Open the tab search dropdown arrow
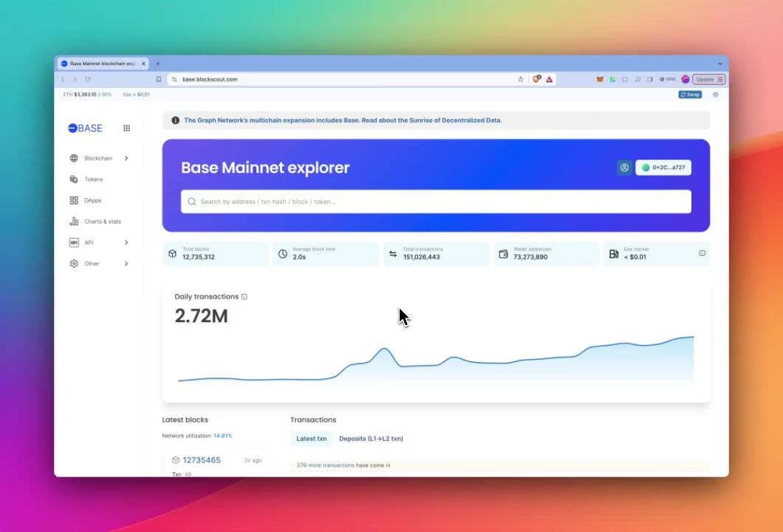The image size is (783, 532). (720, 64)
